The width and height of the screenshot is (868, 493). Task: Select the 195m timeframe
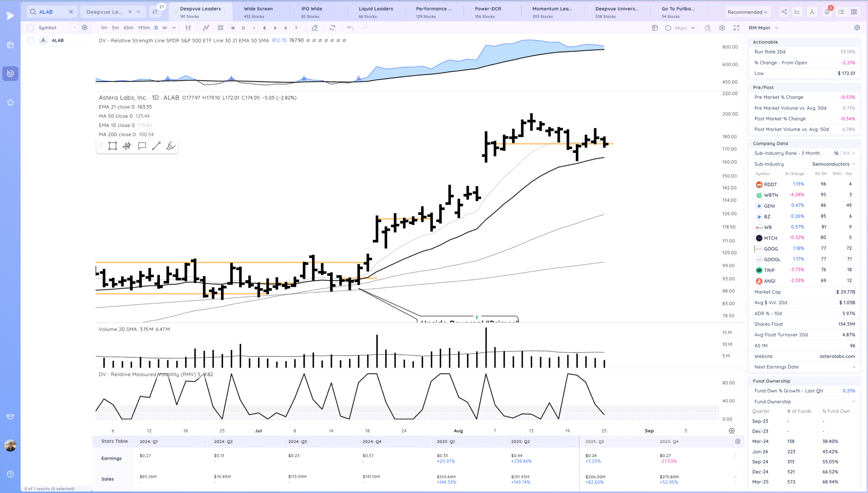pos(144,28)
